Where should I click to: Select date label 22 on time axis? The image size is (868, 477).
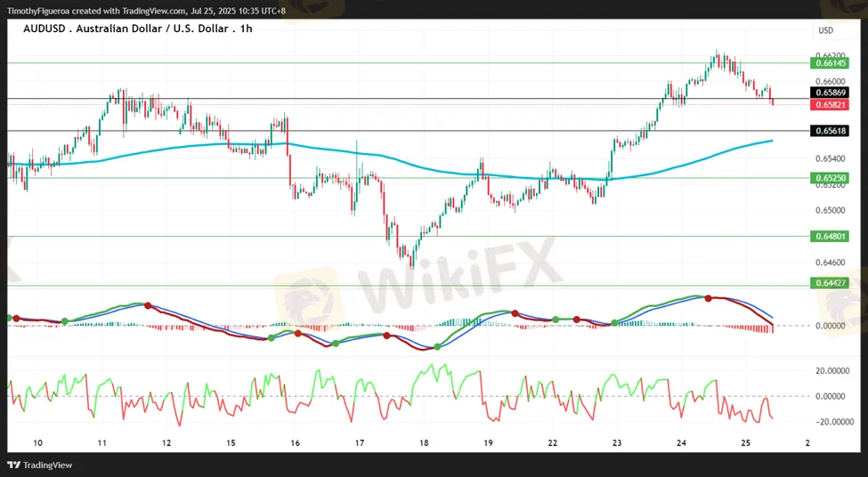[x=552, y=443]
